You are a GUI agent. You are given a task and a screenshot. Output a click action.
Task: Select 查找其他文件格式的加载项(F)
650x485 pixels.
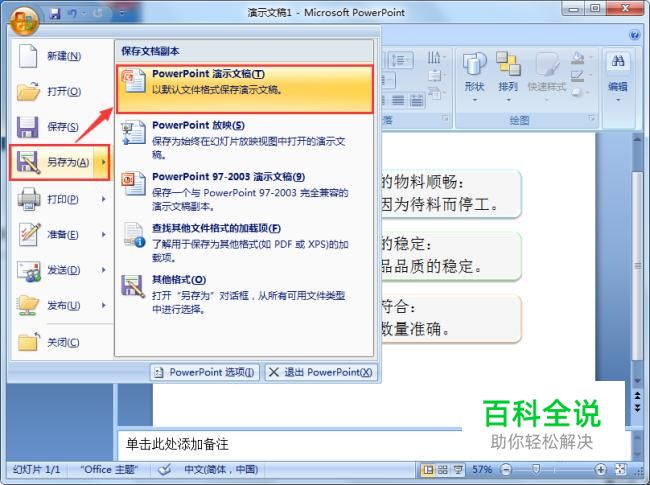point(245,242)
